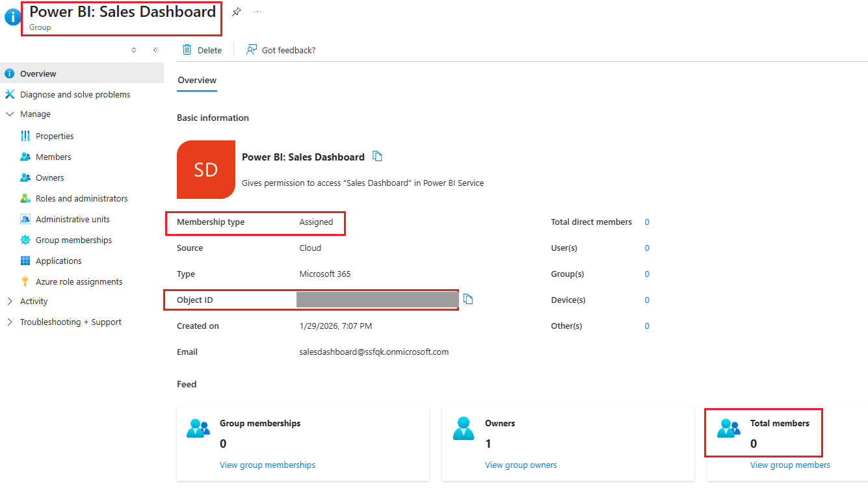Click the Administrative units icon
This screenshot has height=490, width=868.
(x=25, y=219)
